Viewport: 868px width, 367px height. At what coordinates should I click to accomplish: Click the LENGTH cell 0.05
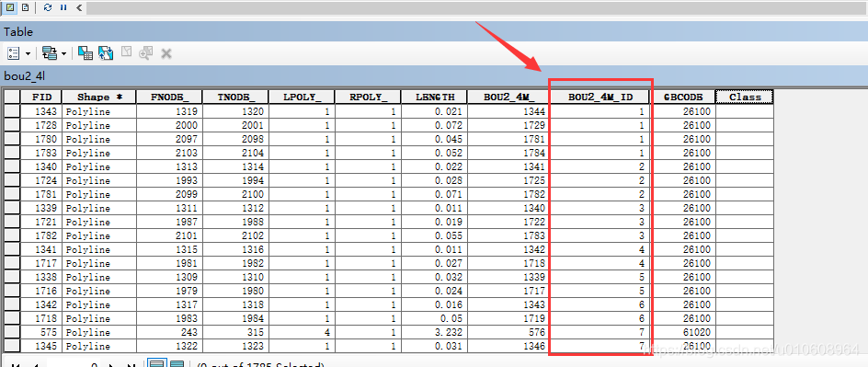(x=434, y=319)
